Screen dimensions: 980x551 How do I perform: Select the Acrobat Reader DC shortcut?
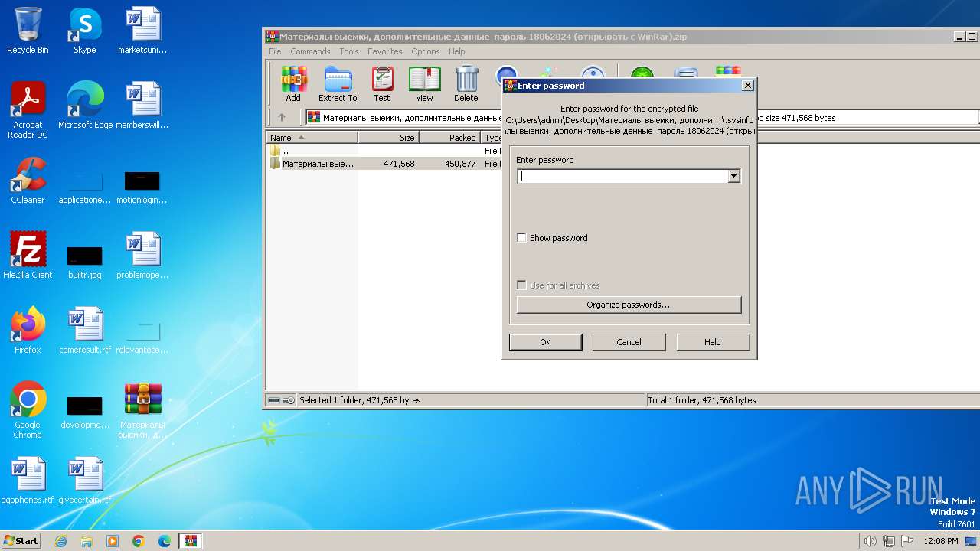[x=28, y=110]
